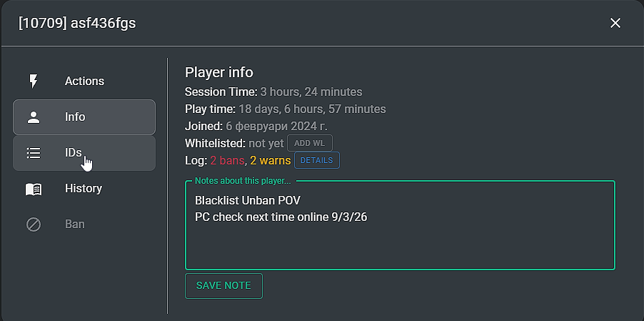644x321 pixels.
Task: Click the "Blacklist Unban POV" note line
Action: (248, 201)
